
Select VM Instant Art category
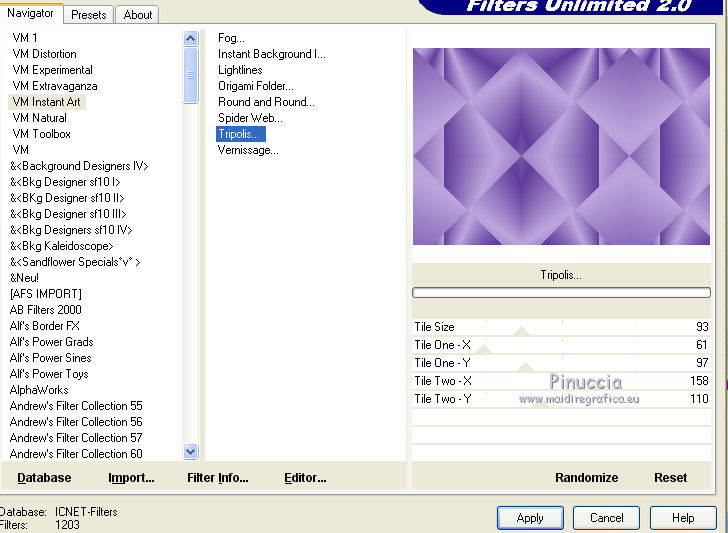pos(47,102)
